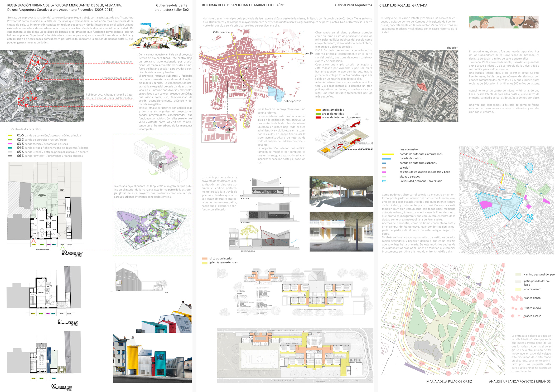Click the dark gray 06-S banda low-cost swatch
This screenshot has height=392, width=555.
click(10, 156)
